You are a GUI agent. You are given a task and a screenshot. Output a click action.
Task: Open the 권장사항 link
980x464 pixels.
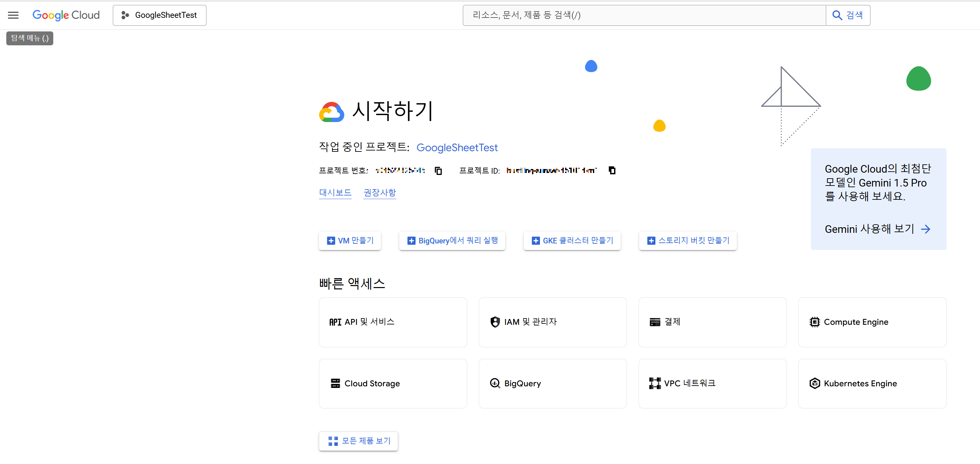pos(380,192)
